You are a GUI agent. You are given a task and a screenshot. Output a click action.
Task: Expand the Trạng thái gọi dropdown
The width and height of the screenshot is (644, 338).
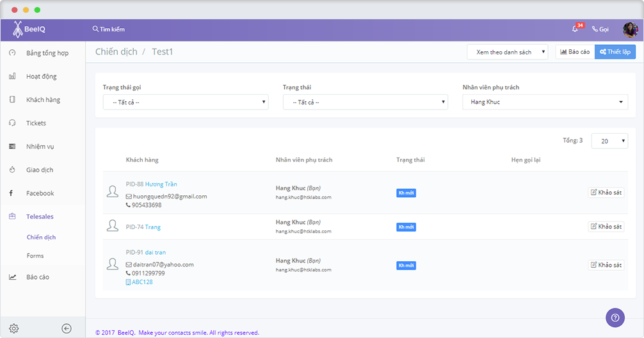pyautogui.click(x=186, y=102)
